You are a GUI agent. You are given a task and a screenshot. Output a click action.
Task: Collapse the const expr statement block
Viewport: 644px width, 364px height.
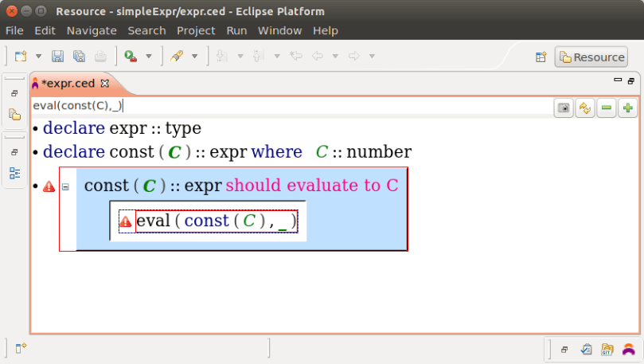pyautogui.click(x=65, y=186)
